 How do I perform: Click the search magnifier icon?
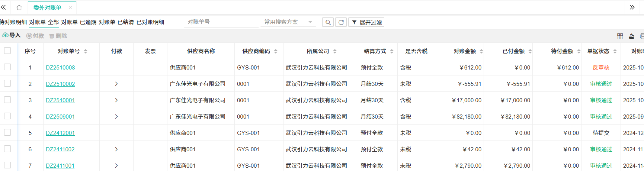[328, 22]
